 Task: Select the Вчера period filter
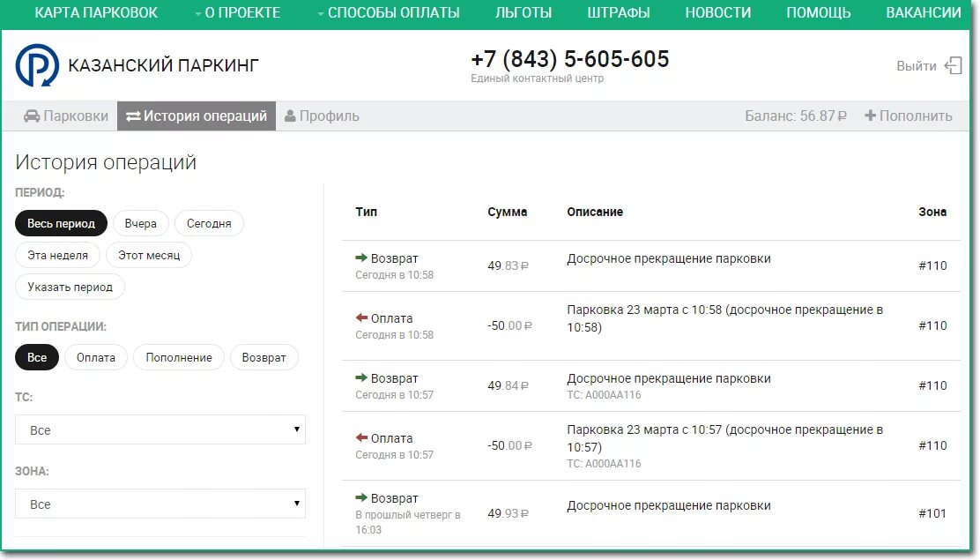[141, 223]
